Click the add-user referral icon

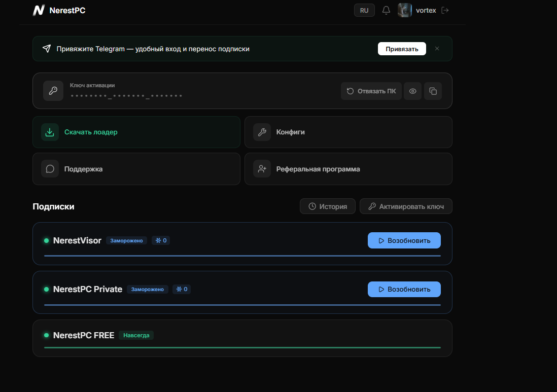click(262, 169)
